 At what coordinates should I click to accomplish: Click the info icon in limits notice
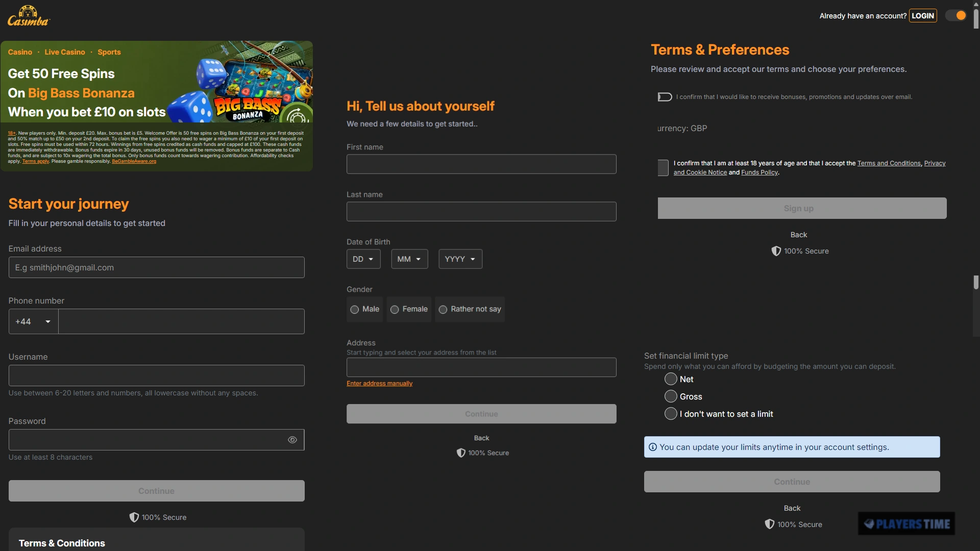click(x=653, y=447)
